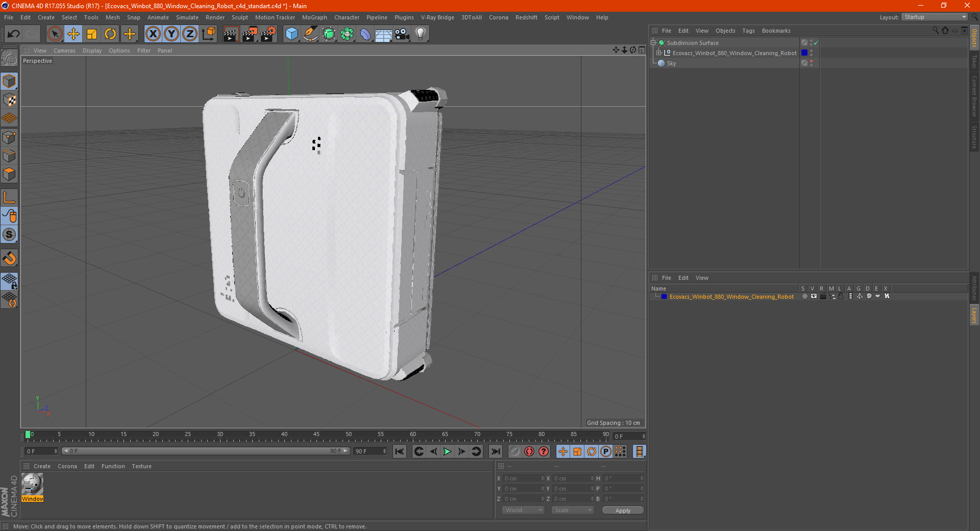Enable Points mode

(x=9, y=137)
